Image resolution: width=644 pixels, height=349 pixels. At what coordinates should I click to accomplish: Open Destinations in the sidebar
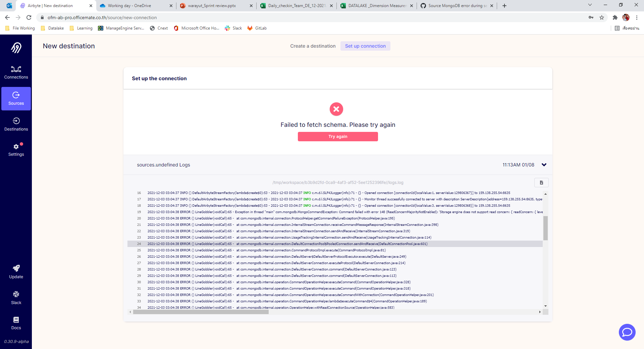(16, 123)
